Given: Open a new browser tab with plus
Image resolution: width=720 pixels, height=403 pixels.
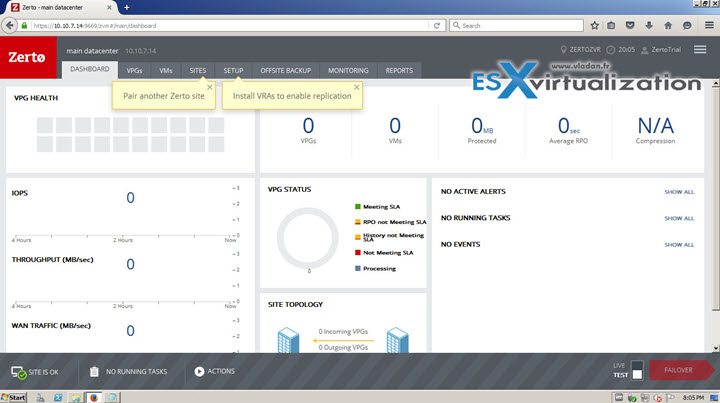Looking at the screenshot, I should 127,7.
